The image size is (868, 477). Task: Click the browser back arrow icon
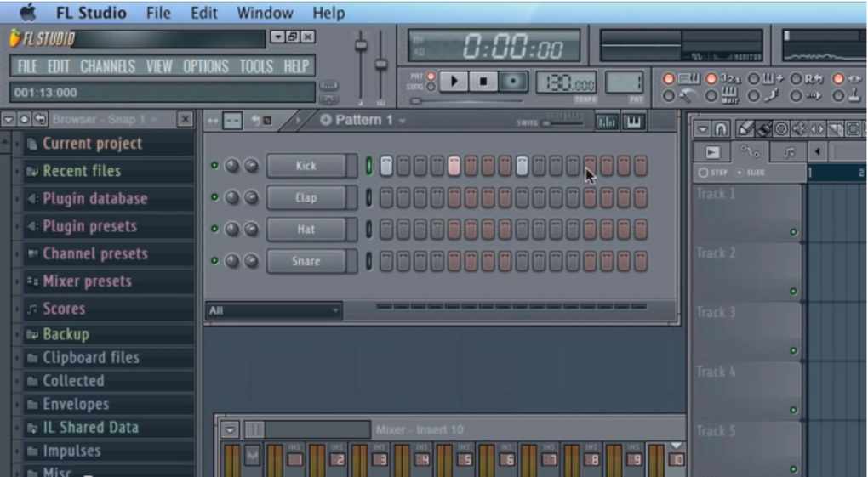click(40, 119)
